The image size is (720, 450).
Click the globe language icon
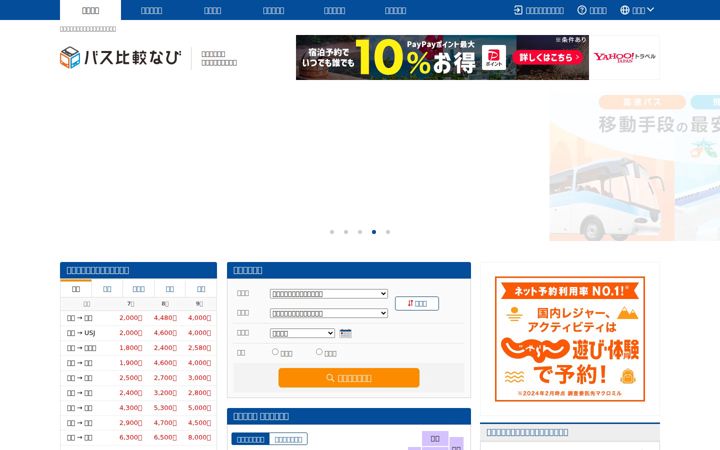coord(624,10)
